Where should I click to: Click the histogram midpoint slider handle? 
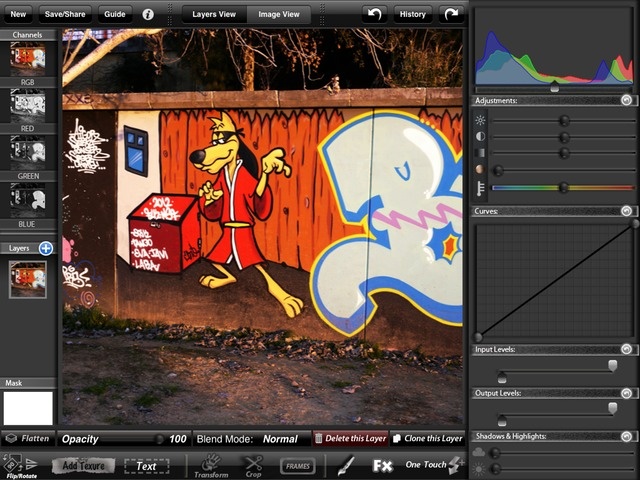554,87
